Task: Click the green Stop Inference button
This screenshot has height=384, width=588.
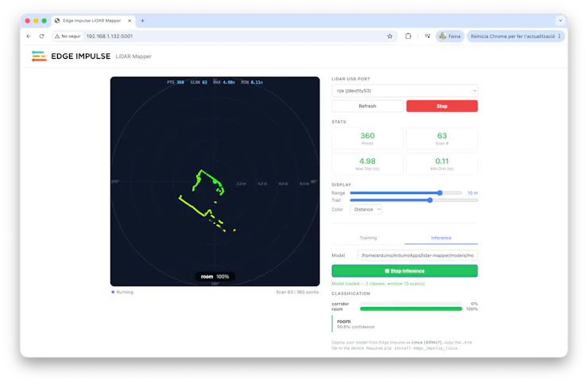Action: tap(404, 271)
